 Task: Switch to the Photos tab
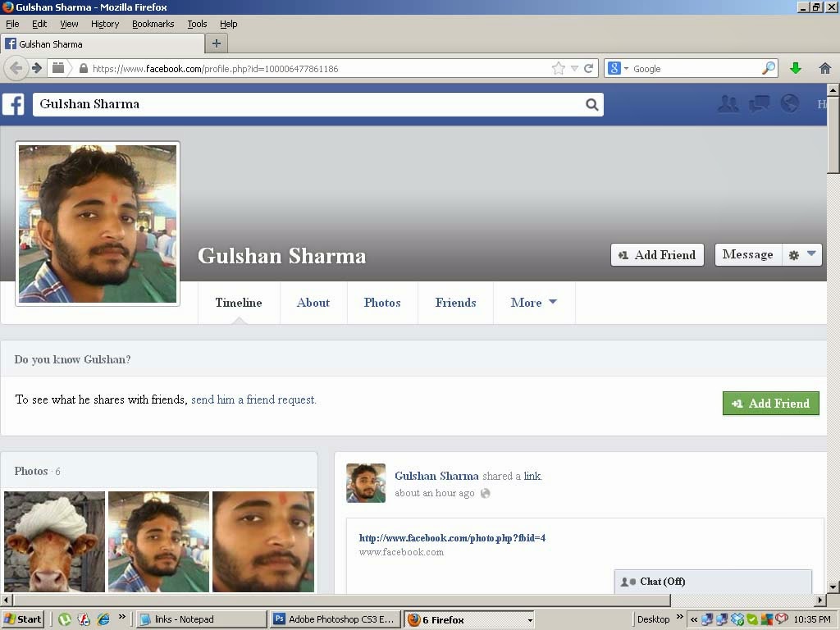pyautogui.click(x=382, y=303)
